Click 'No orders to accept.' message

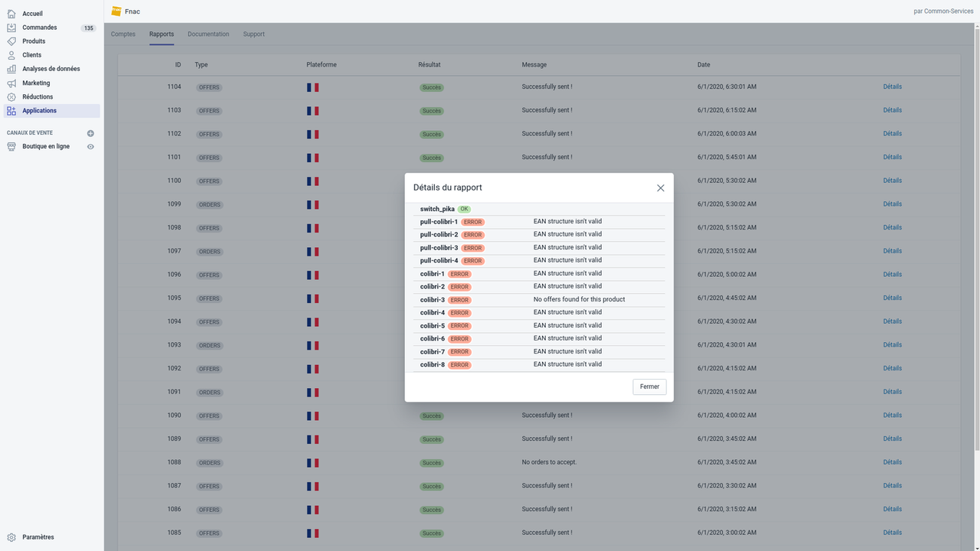[549, 462]
